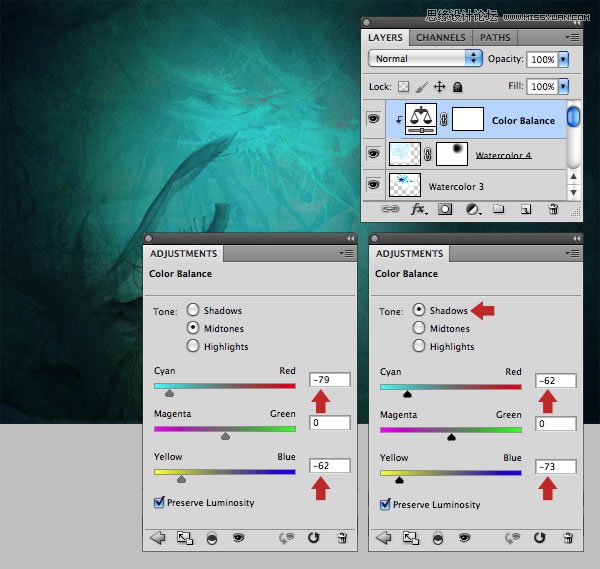
Task: Click the Watercolor 4 layer mask thumbnail
Action: coord(452,153)
